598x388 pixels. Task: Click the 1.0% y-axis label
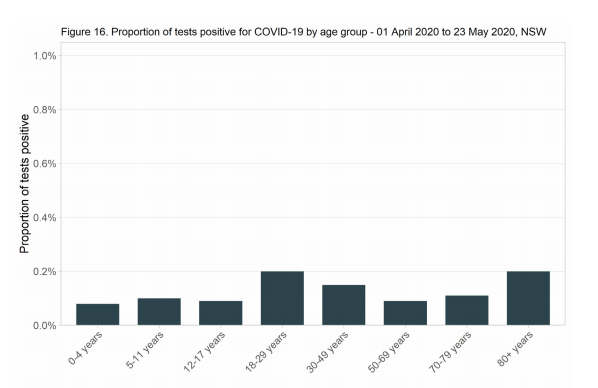coord(45,56)
